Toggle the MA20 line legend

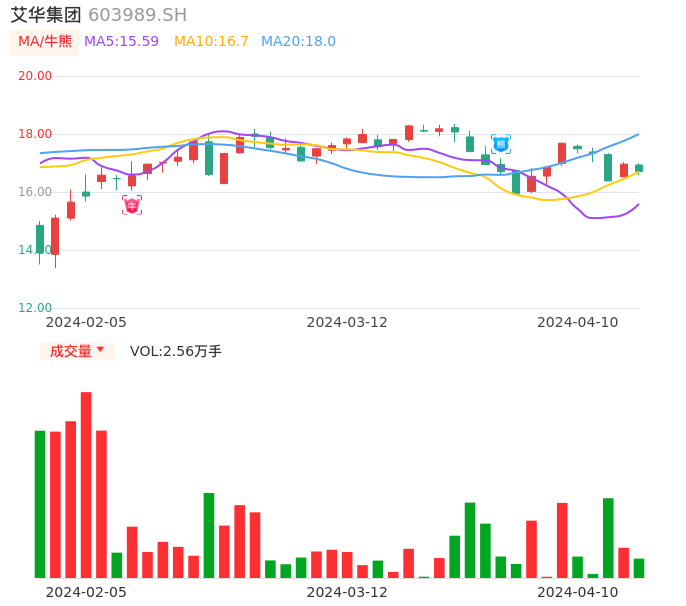[298, 42]
